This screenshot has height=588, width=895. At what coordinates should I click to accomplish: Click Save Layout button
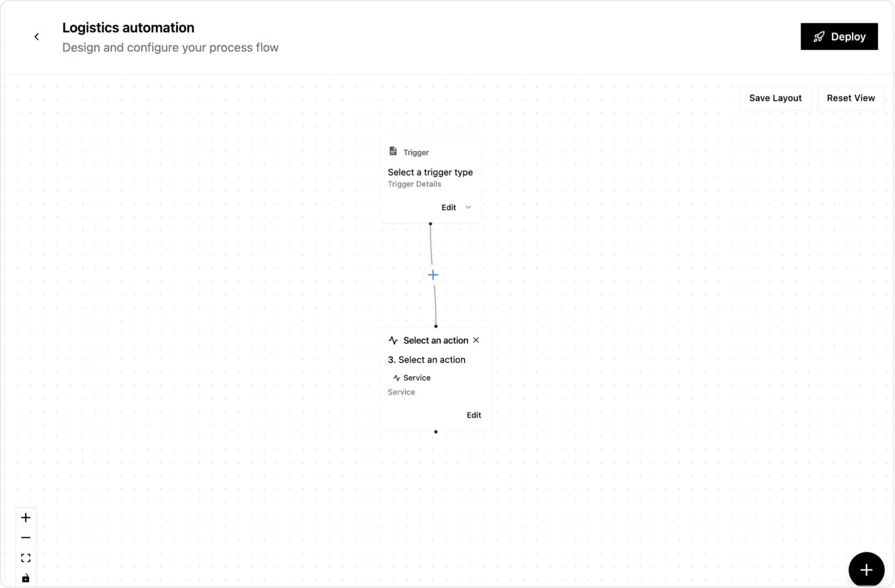click(x=775, y=98)
